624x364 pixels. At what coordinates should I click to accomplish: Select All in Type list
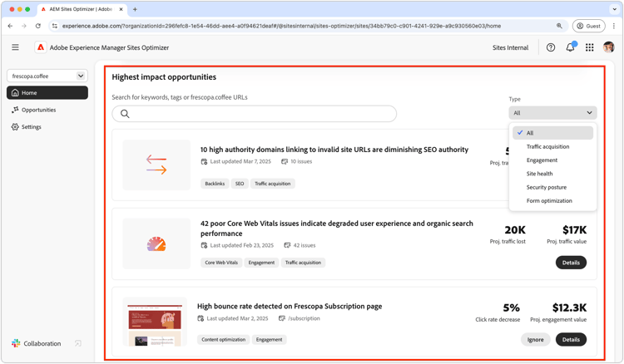[552, 133]
